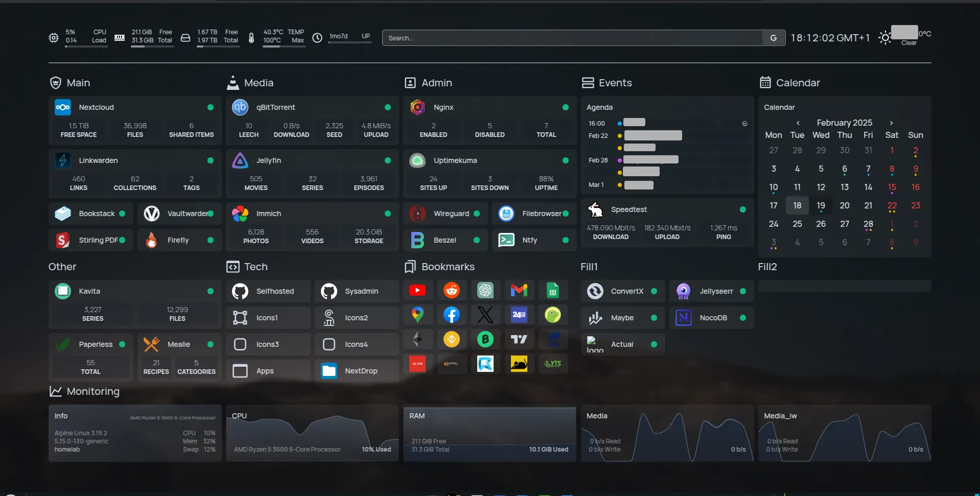Open the Uptimekuma icon

pyautogui.click(x=417, y=160)
